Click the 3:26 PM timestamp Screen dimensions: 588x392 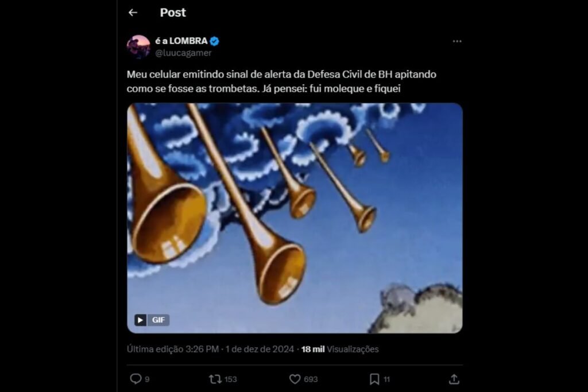tap(202, 349)
